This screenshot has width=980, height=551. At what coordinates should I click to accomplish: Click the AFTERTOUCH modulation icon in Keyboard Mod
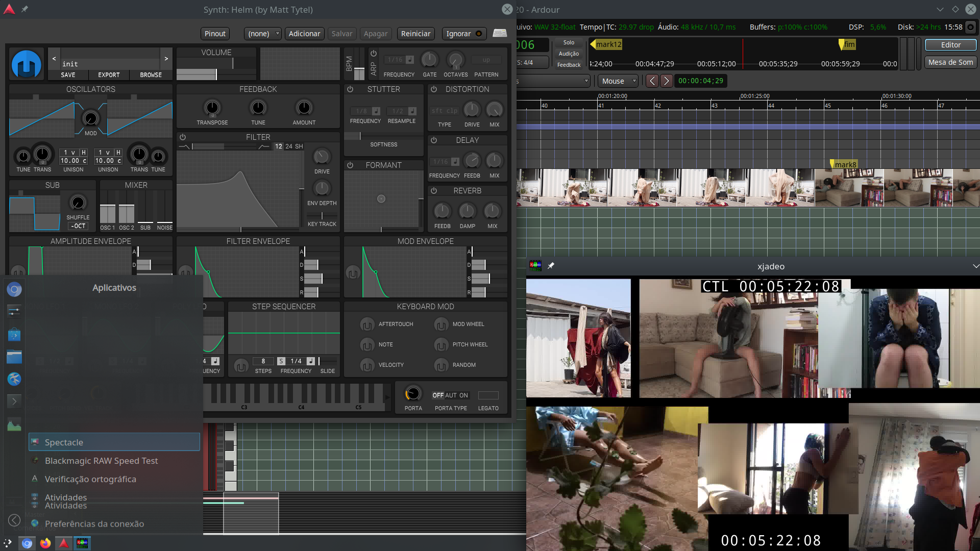click(367, 324)
